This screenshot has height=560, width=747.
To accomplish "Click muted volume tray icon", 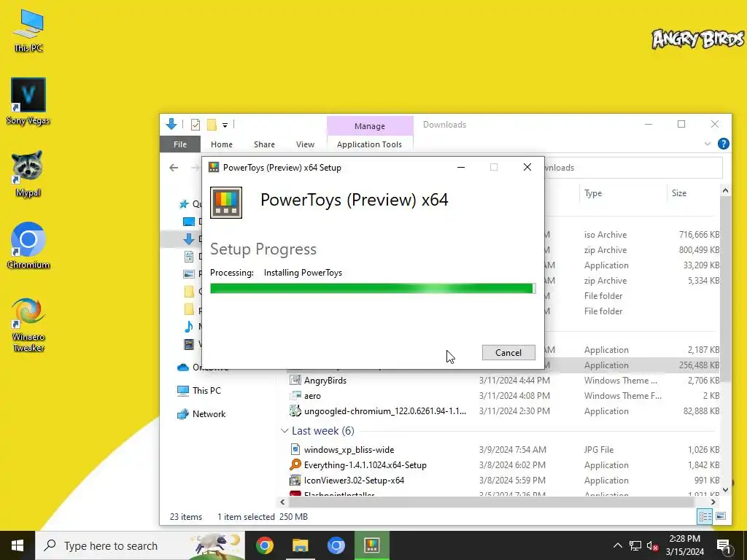I will 652,545.
